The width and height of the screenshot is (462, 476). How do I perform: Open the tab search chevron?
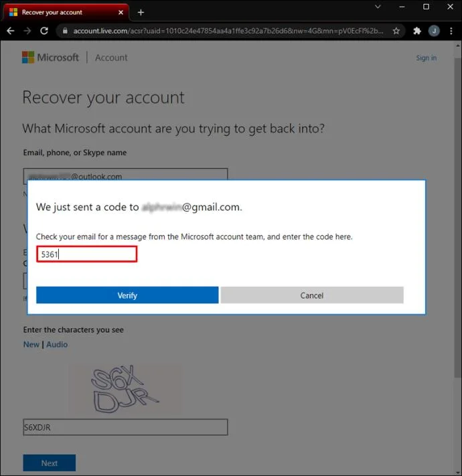(378, 7)
